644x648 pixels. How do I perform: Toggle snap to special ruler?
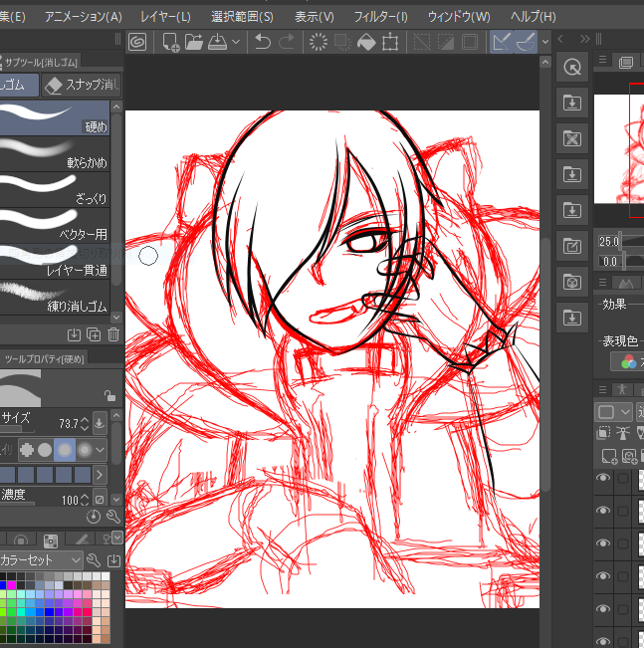click(x=526, y=42)
